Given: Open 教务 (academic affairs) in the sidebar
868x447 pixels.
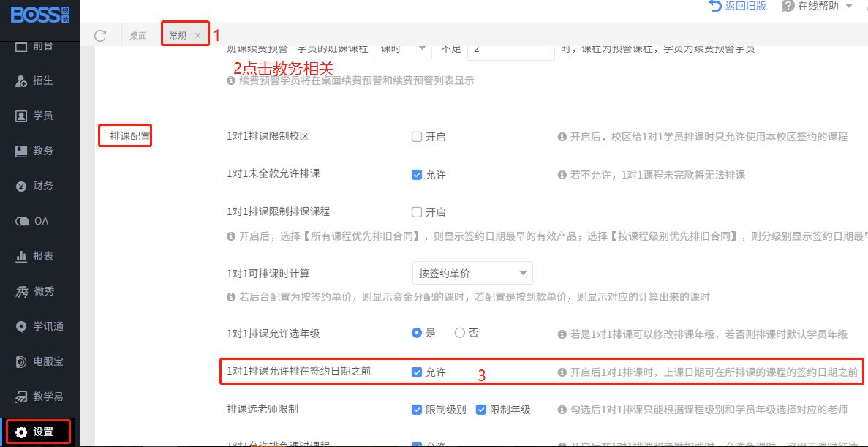Looking at the screenshot, I should tap(34, 151).
